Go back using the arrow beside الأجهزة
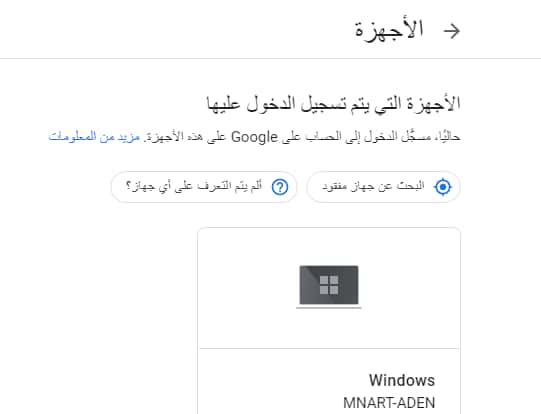The height and width of the screenshot is (414, 541). (x=452, y=31)
